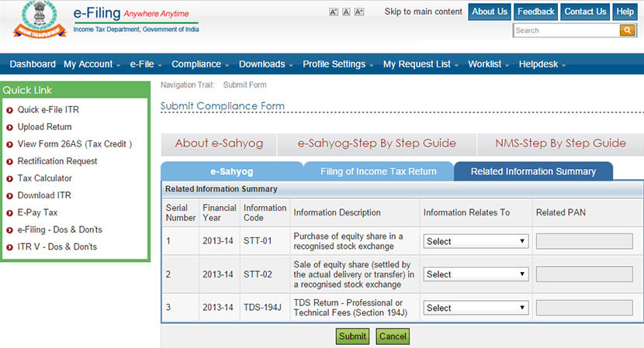Click the Help button
644x348 pixels.
tap(625, 12)
